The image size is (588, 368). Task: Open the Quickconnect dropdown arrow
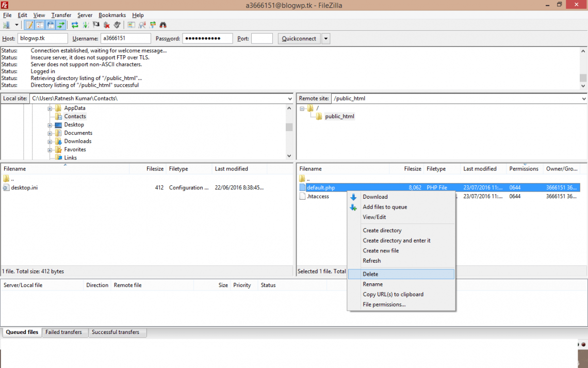[325, 38]
